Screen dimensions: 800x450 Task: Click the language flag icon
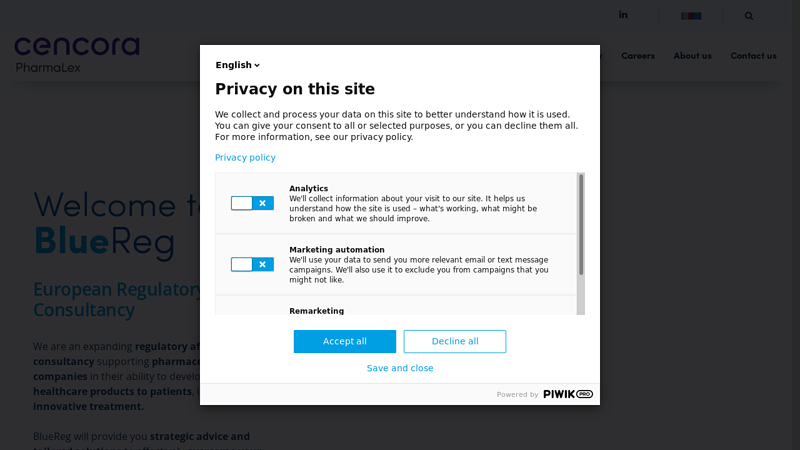click(x=691, y=16)
